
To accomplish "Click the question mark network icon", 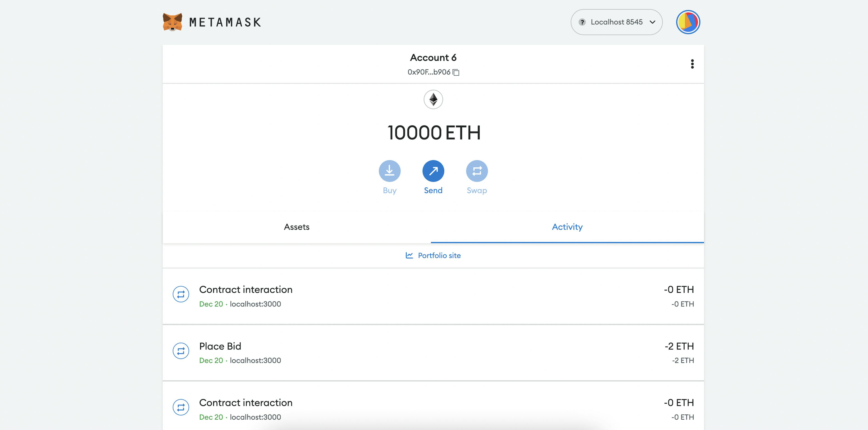I will [x=582, y=22].
